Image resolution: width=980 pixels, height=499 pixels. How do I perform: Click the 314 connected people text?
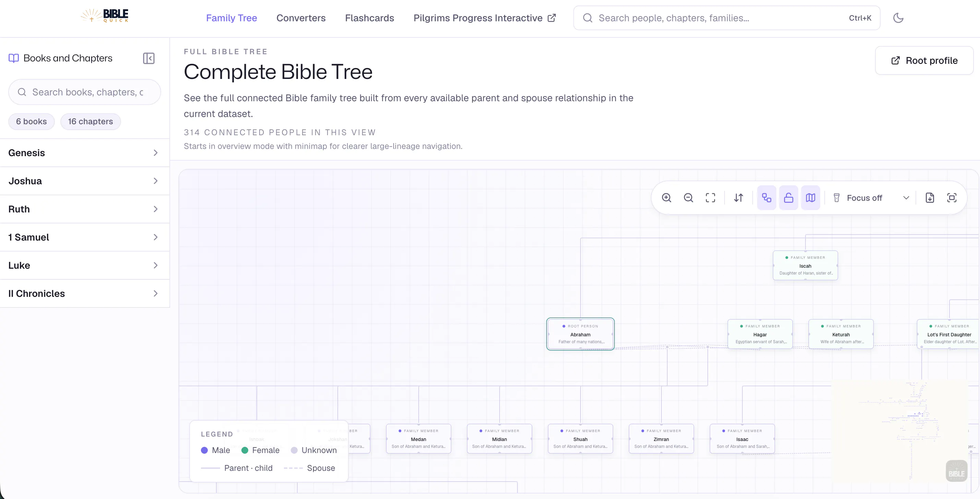(x=279, y=132)
